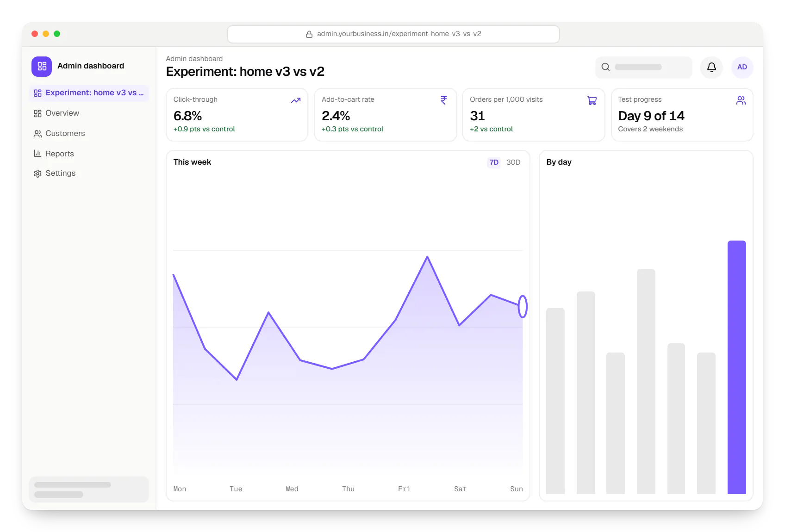The width and height of the screenshot is (785, 532).
Task: Click Covers 2 weekends text
Action: coord(650,129)
